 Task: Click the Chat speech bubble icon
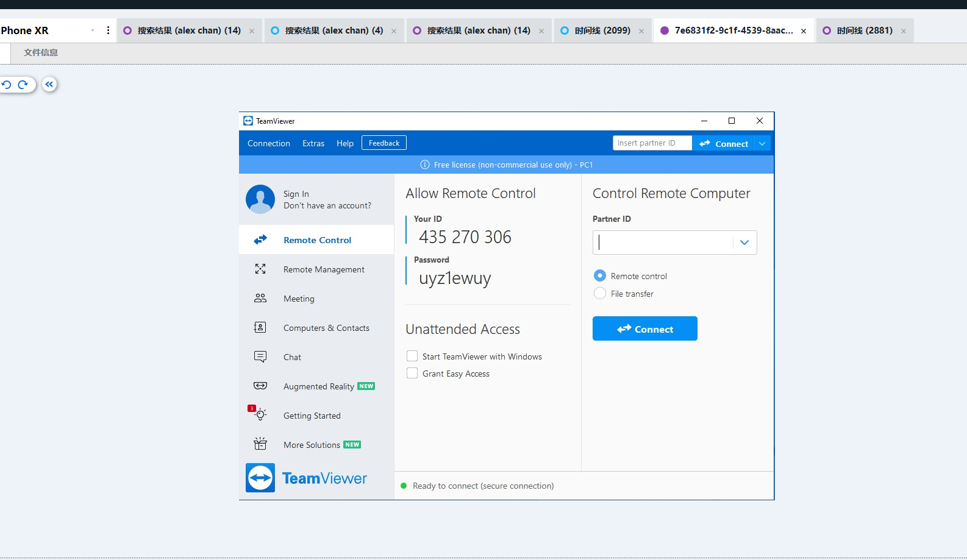pos(260,356)
